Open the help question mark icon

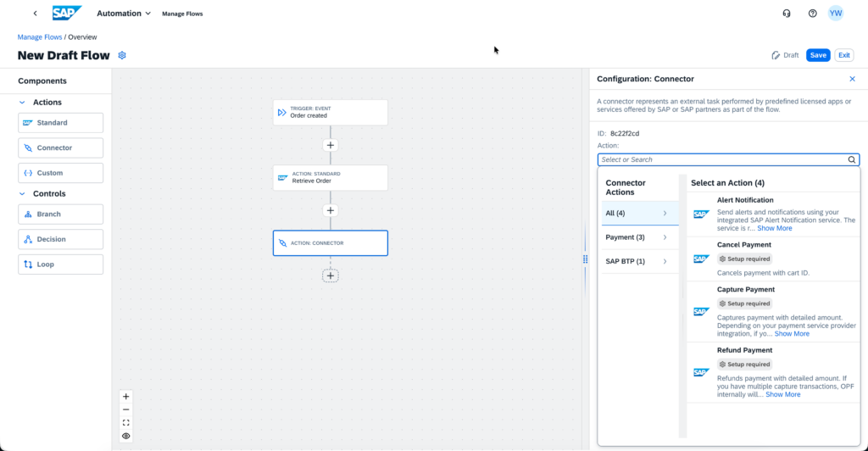[x=812, y=14]
